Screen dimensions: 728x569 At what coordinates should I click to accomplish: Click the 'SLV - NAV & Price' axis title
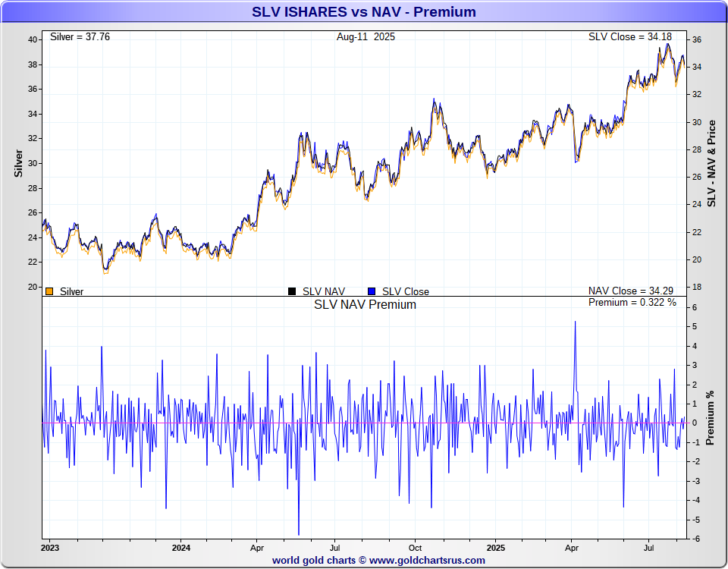click(x=711, y=164)
